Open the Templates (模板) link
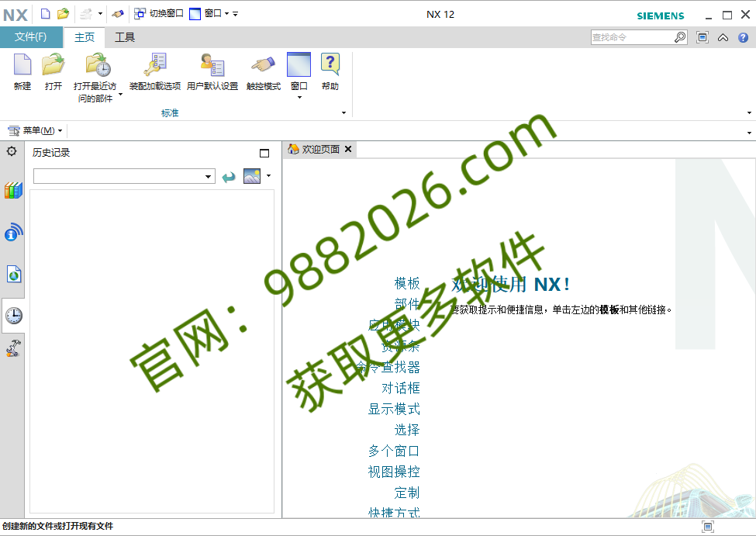This screenshot has height=536, width=756. [x=407, y=283]
